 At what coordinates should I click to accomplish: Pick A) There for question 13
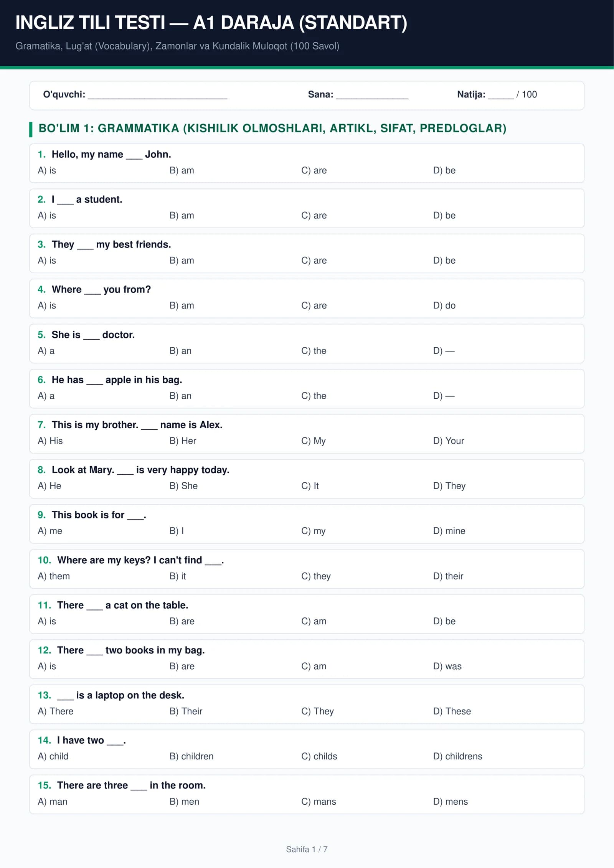click(56, 711)
